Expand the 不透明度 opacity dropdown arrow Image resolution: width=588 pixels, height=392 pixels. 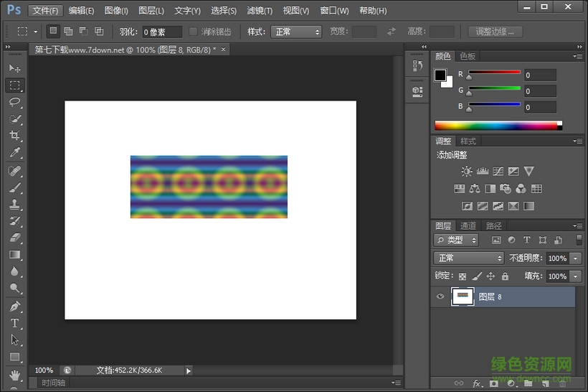(575, 258)
